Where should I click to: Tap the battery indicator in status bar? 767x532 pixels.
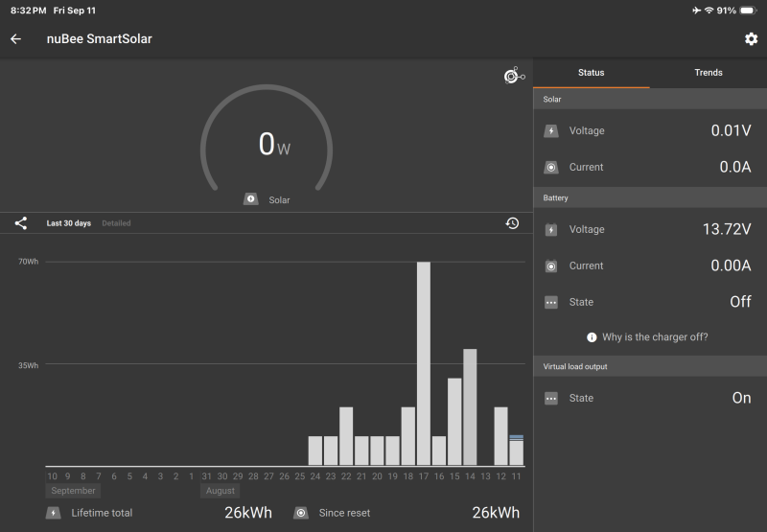click(x=749, y=11)
